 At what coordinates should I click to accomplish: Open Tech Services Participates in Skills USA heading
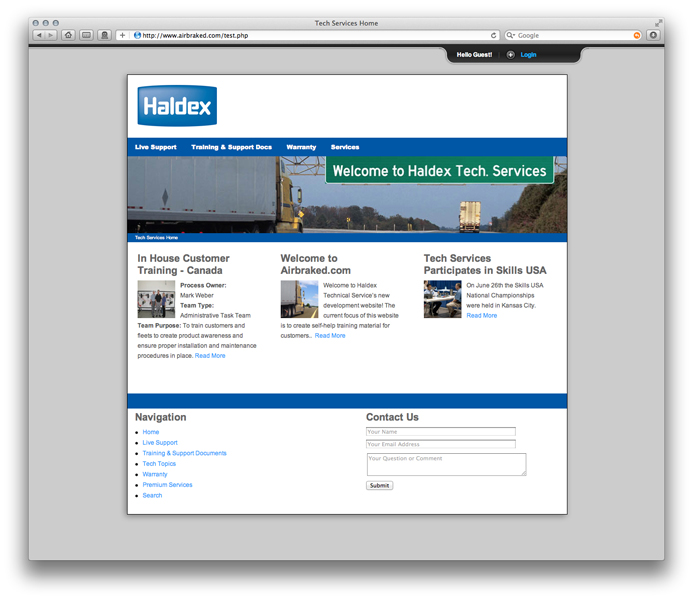pyautogui.click(x=485, y=264)
